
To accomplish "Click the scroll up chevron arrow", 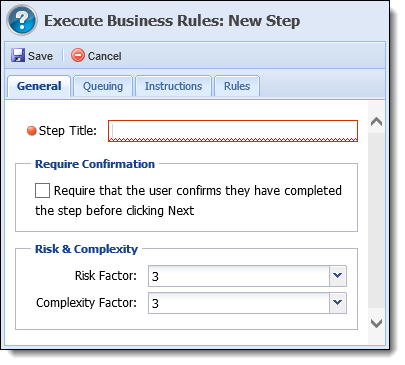I will click(376, 122).
